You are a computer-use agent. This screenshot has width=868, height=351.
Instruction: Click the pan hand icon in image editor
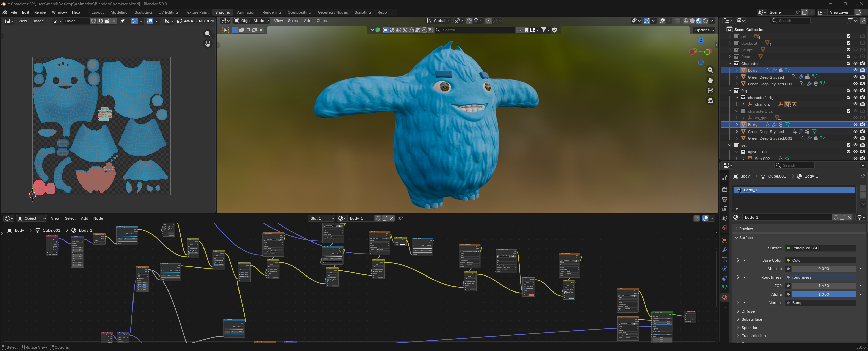(208, 44)
